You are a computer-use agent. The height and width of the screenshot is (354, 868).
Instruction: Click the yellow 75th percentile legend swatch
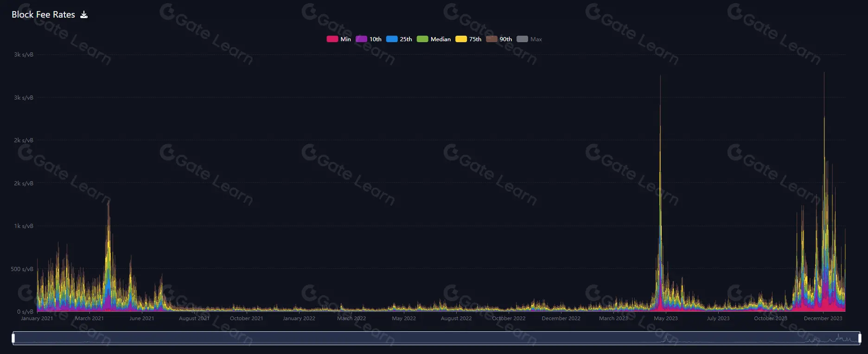(461, 39)
